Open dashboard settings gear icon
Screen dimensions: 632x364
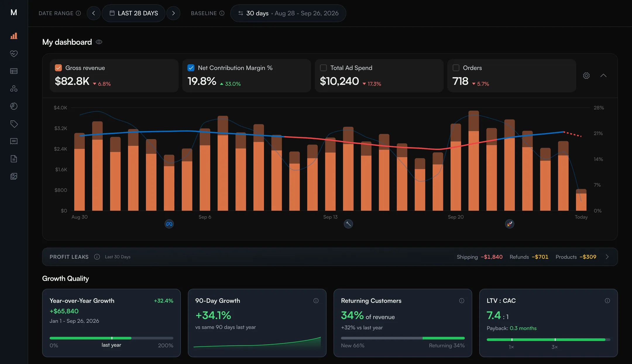[x=586, y=76]
